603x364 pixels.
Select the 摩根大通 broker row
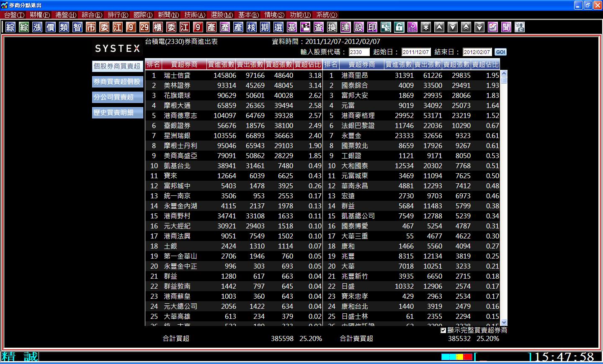tap(234, 105)
